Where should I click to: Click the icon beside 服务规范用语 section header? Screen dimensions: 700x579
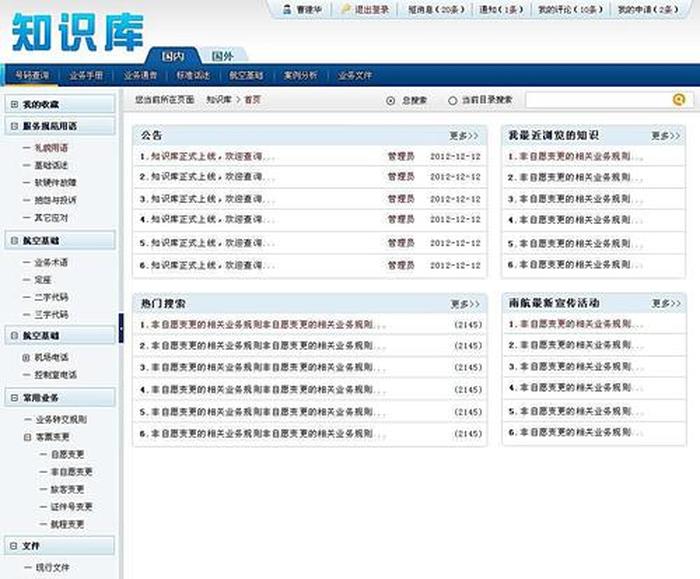pyautogui.click(x=12, y=126)
